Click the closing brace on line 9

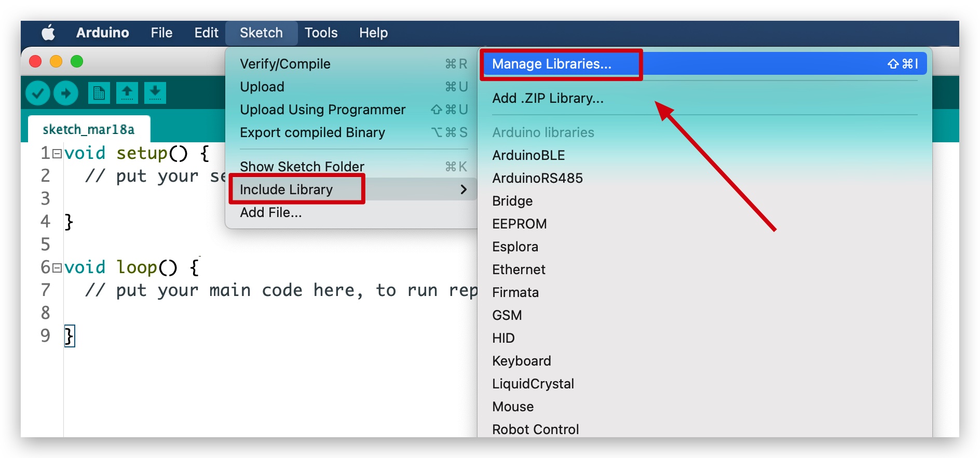click(x=70, y=336)
